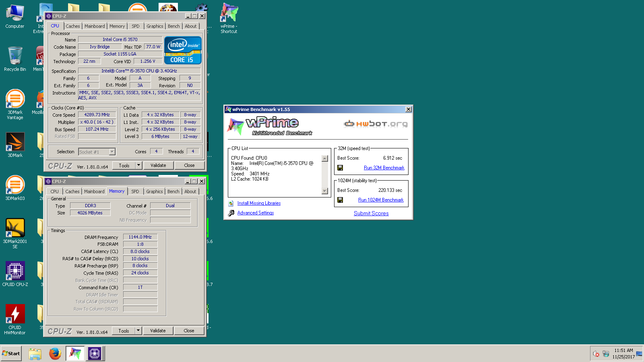This screenshot has height=362, width=644.
Task: Switch to SPD tab in top CPU-Z
Action: pos(136,26)
